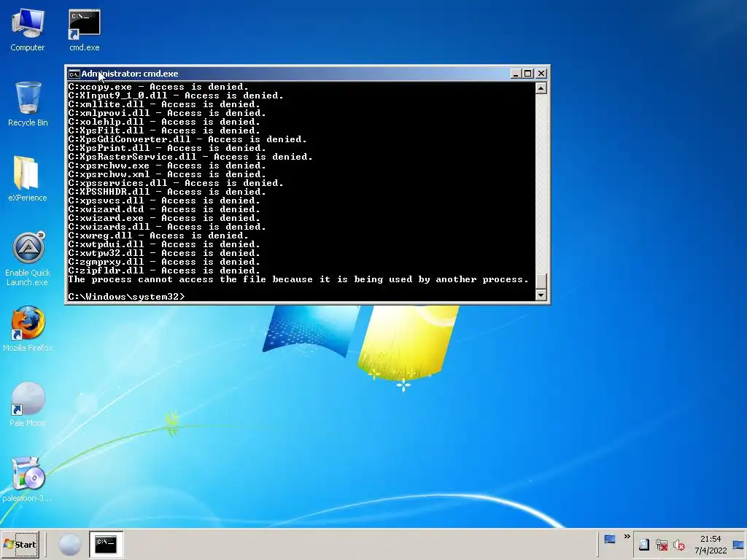
Task: Click the show desktop icon right of the clock
Action: pyautogui.click(x=738, y=545)
